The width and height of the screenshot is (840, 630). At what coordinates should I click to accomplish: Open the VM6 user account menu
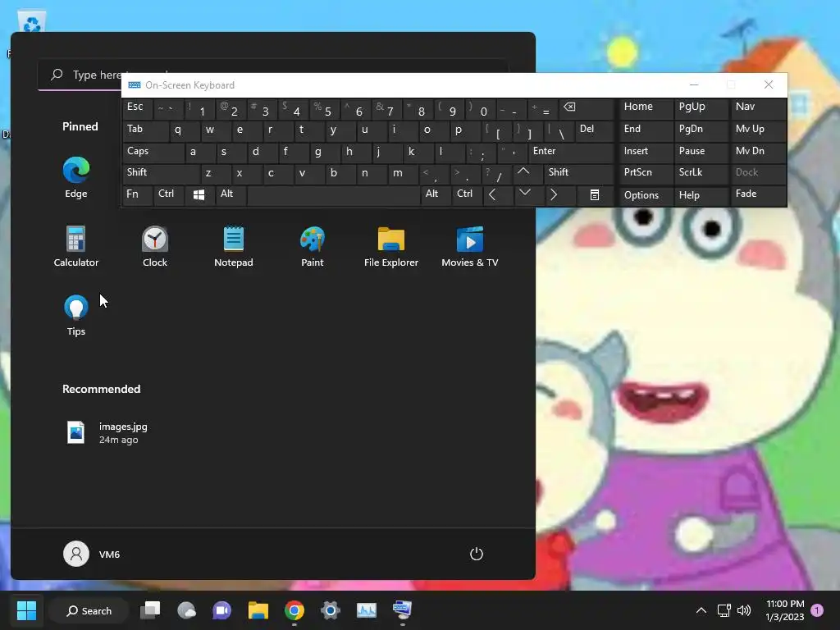92,554
